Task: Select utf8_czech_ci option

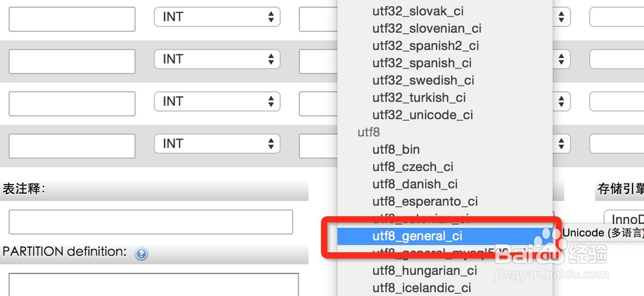Action: [413, 167]
